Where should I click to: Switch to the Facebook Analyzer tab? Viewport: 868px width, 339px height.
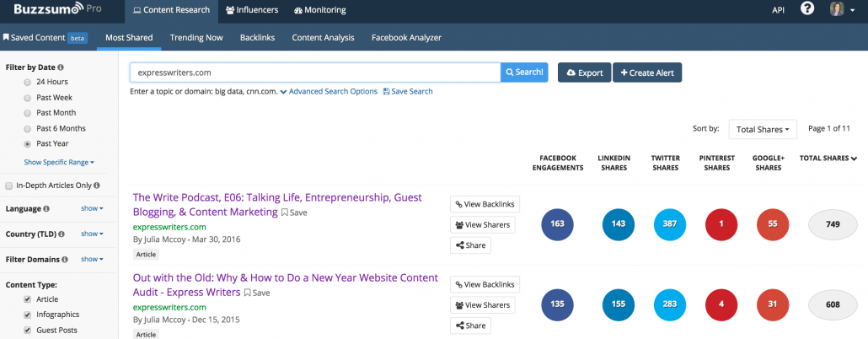tap(406, 38)
